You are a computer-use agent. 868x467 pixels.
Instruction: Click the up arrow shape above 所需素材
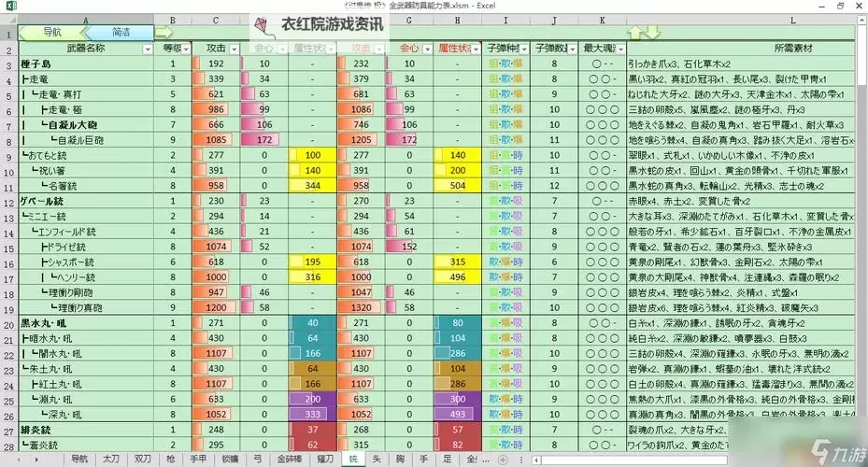pyautogui.click(x=635, y=33)
